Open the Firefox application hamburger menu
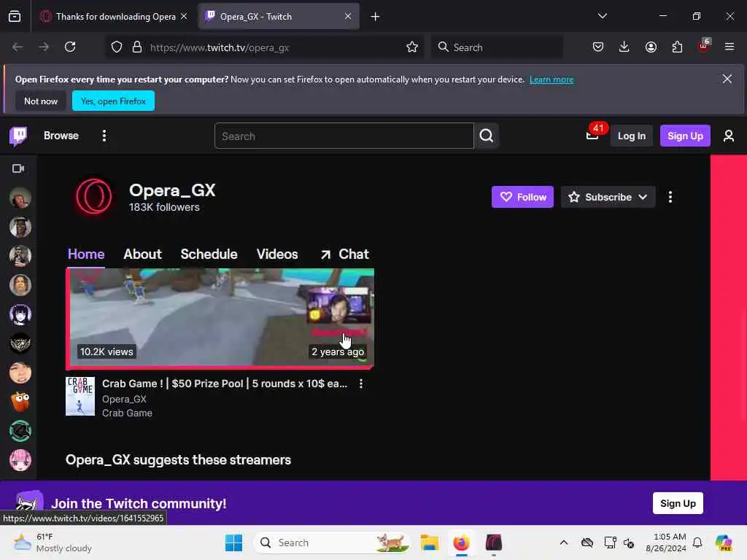This screenshot has width=747, height=560. 729,47
